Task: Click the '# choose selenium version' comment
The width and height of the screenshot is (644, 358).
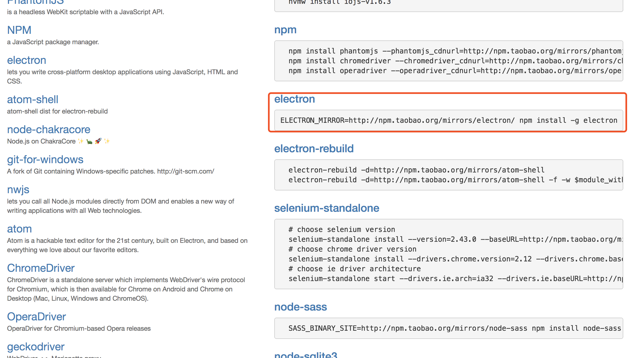Action: click(342, 229)
